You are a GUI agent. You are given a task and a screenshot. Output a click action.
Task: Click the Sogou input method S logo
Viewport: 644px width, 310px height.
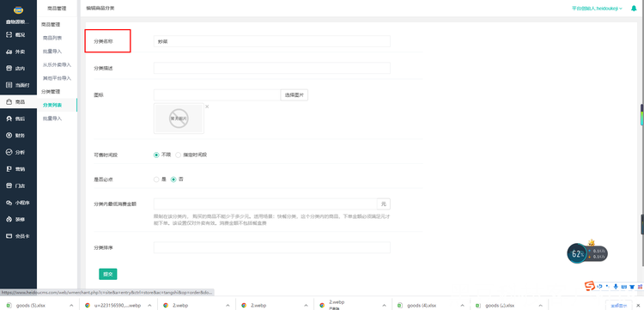tap(590, 286)
